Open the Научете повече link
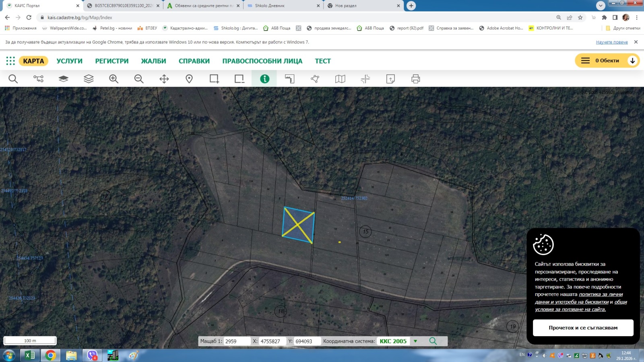Image resolution: width=644 pixels, height=362 pixels. [611, 42]
